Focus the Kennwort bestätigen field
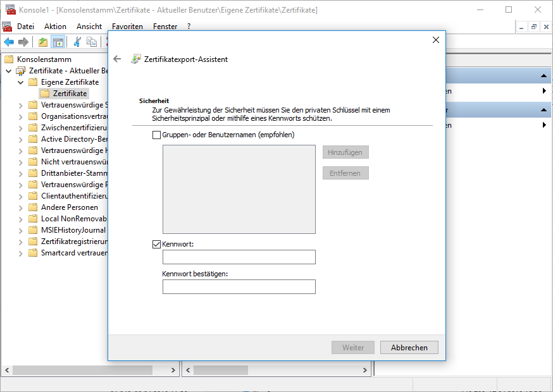This screenshot has width=553, height=392. click(239, 287)
